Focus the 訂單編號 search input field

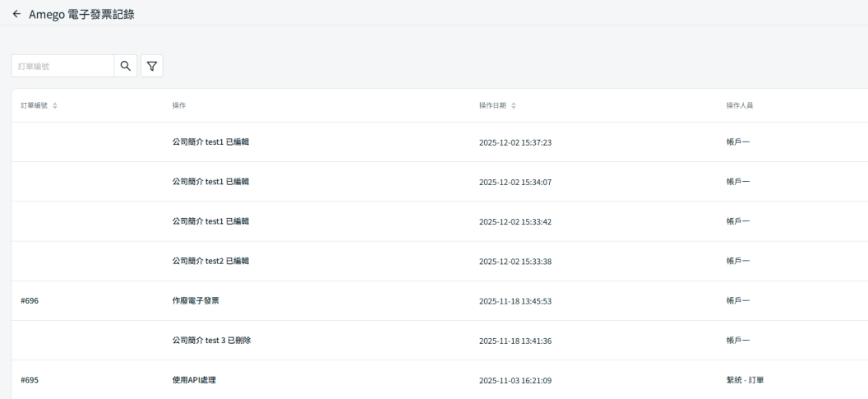point(62,66)
